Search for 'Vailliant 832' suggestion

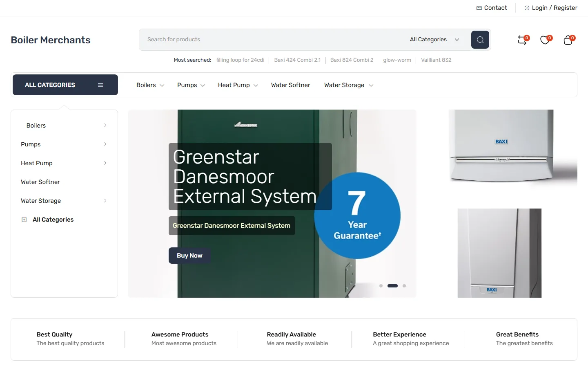(x=436, y=60)
